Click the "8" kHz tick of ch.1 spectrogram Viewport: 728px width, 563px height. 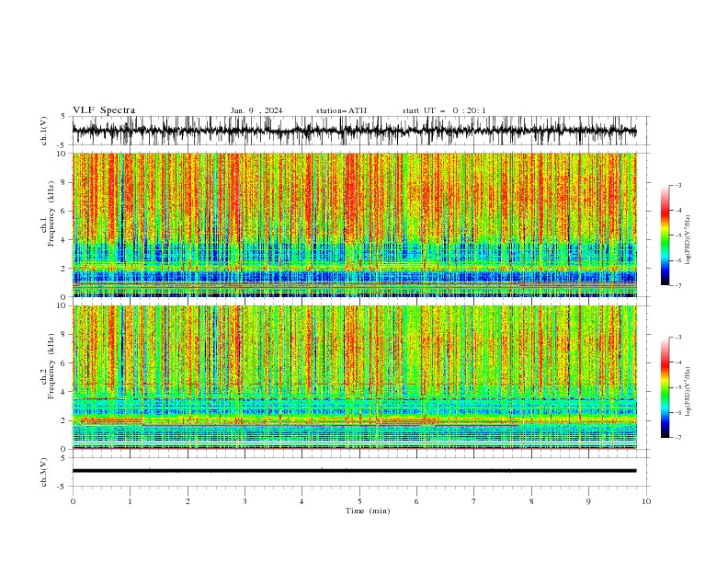[63, 182]
